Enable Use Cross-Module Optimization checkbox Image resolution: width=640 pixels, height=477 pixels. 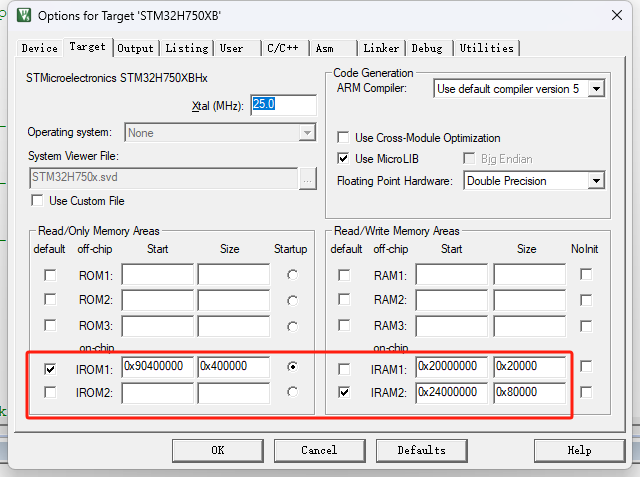343,138
